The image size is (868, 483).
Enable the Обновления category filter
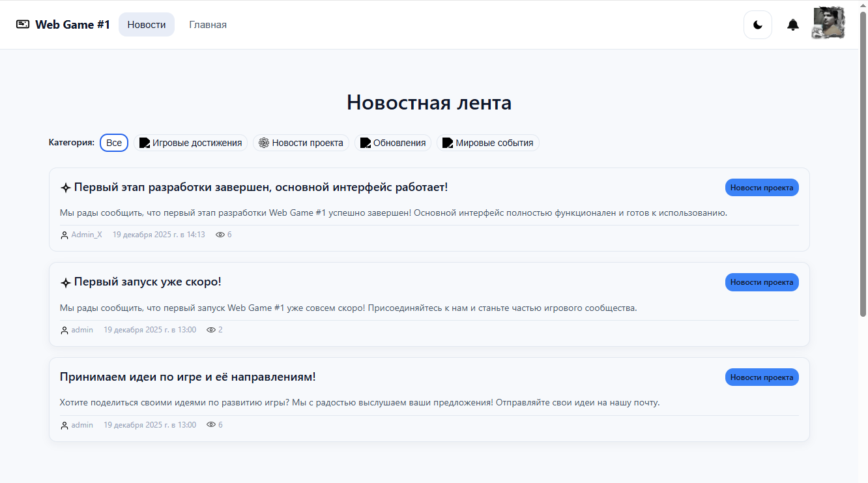pyautogui.click(x=393, y=143)
